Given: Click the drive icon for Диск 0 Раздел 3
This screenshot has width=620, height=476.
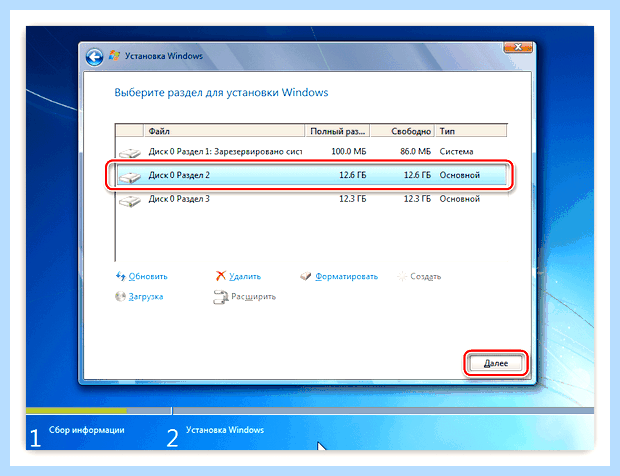Looking at the screenshot, I should click(x=130, y=201).
